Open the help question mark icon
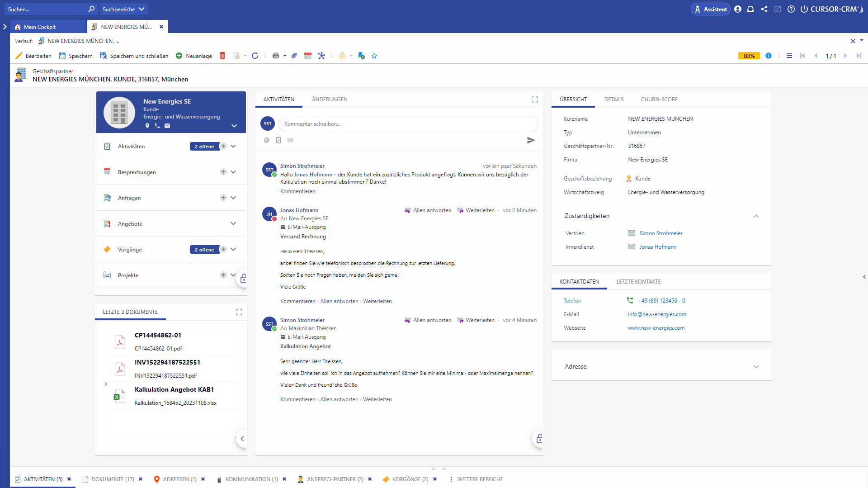Screen dimensions: 868x488 (791, 9)
